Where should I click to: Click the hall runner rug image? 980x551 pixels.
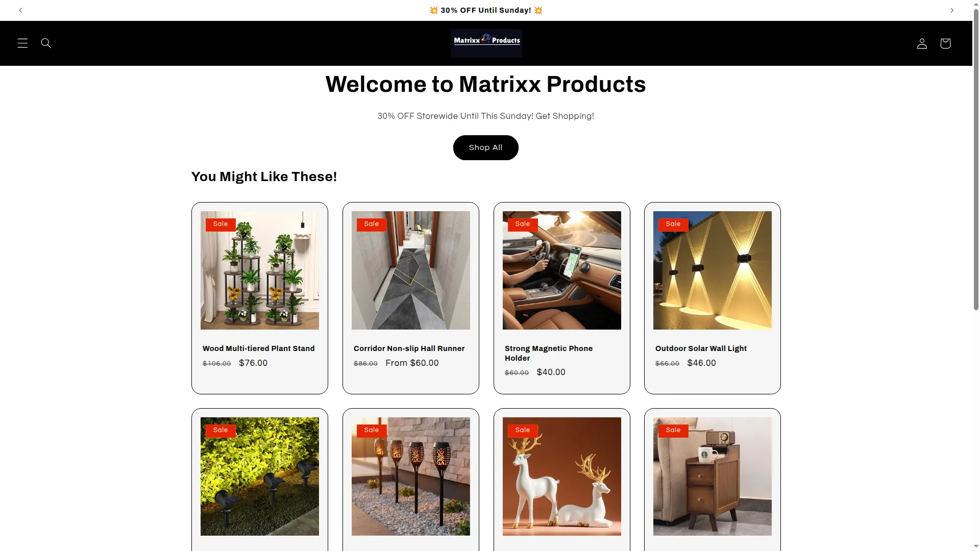[x=411, y=270]
